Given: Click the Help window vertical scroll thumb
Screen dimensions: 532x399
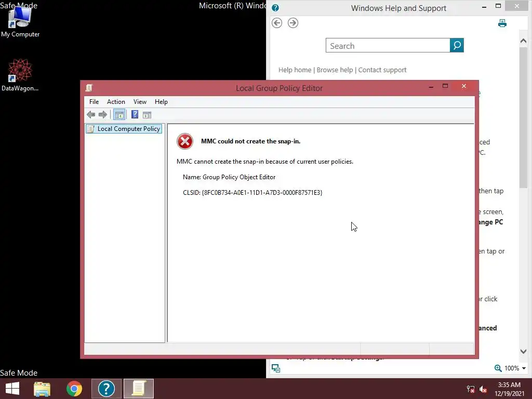Looking at the screenshot, I should (523, 117).
